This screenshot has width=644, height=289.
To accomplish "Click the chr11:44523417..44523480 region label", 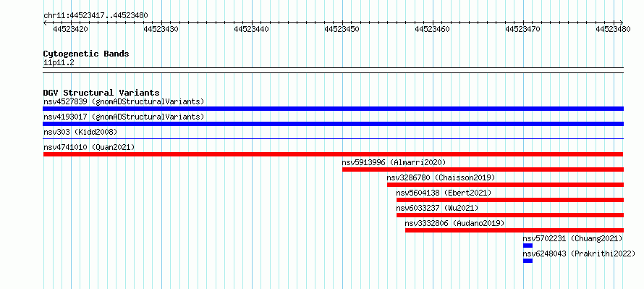I will coord(96,15).
